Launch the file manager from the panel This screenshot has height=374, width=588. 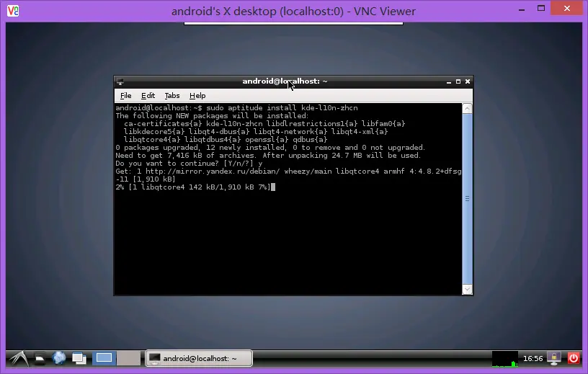40,359
